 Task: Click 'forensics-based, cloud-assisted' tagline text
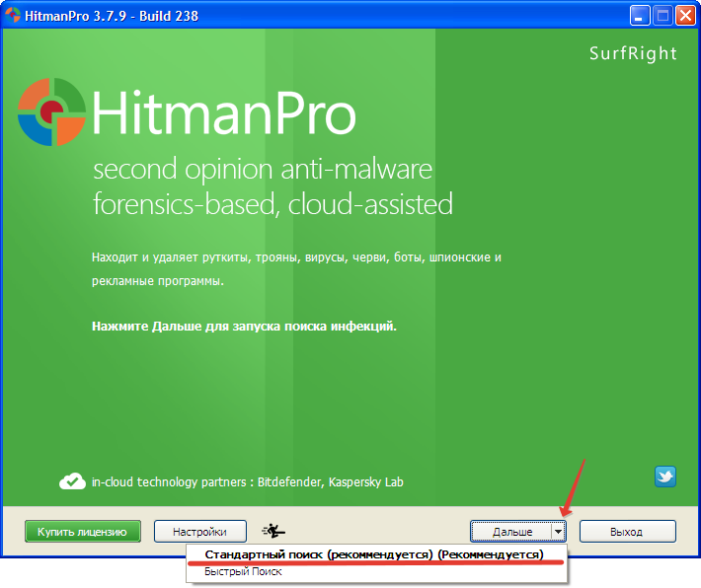tap(273, 204)
